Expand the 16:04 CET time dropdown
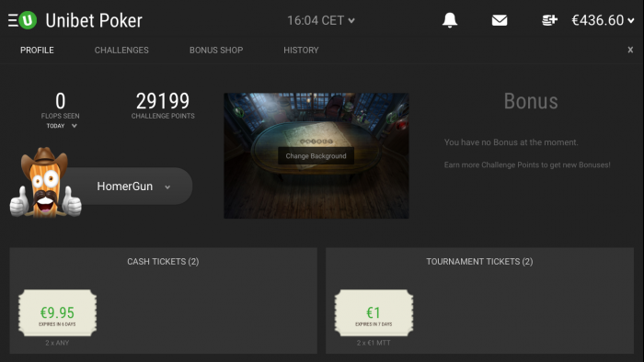The image size is (644, 362). (x=321, y=20)
